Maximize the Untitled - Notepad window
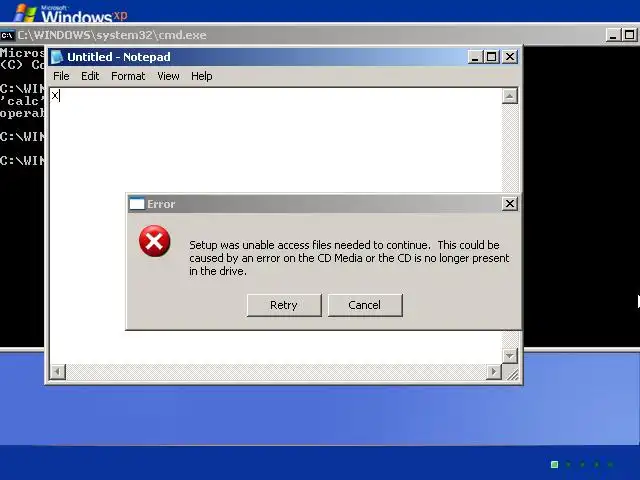Viewport: 640px width, 480px height. pos(491,57)
